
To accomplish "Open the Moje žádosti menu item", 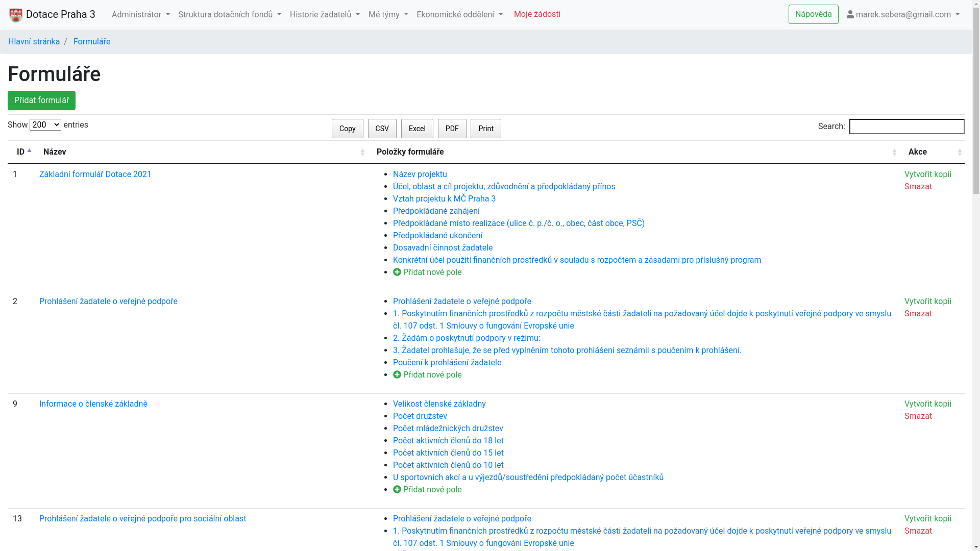I will point(537,14).
